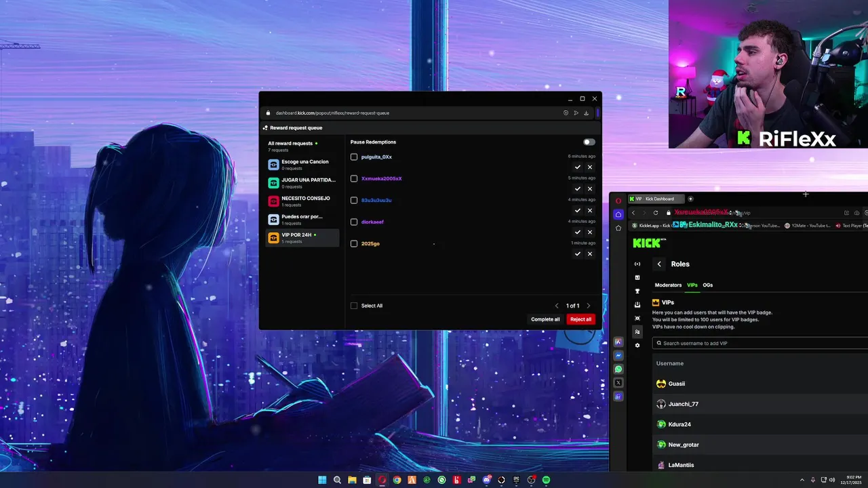Switch to OGs tab
The image size is (868, 488).
(708, 285)
